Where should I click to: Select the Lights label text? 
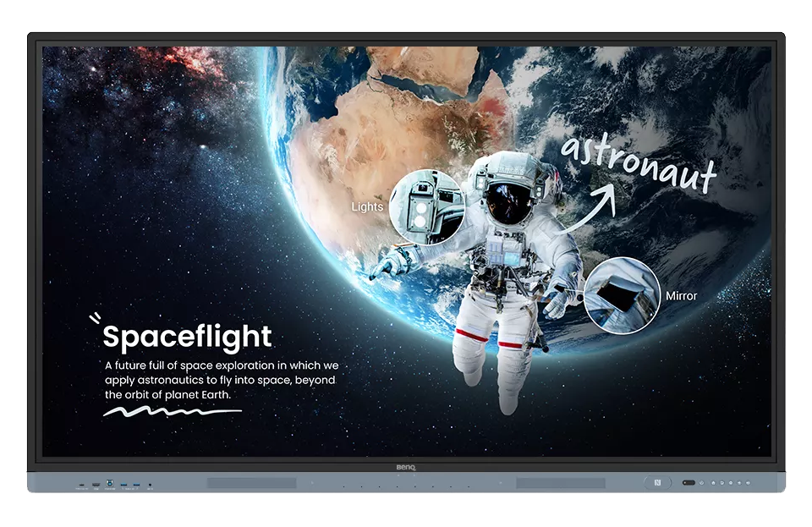(367, 206)
